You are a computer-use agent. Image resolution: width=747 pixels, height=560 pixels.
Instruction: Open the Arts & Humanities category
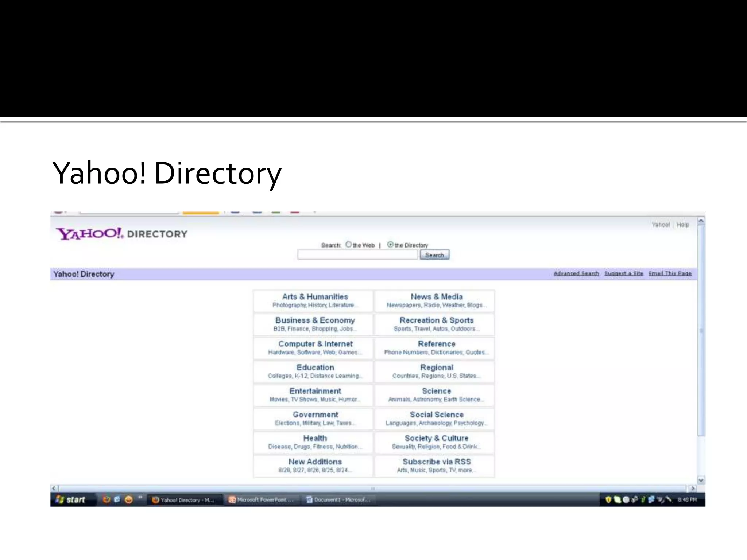tap(315, 297)
